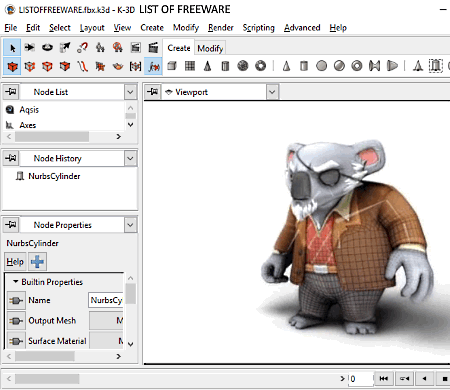
Task: Open Node List panel type dropdown
Action: pyautogui.click(x=130, y=92)
